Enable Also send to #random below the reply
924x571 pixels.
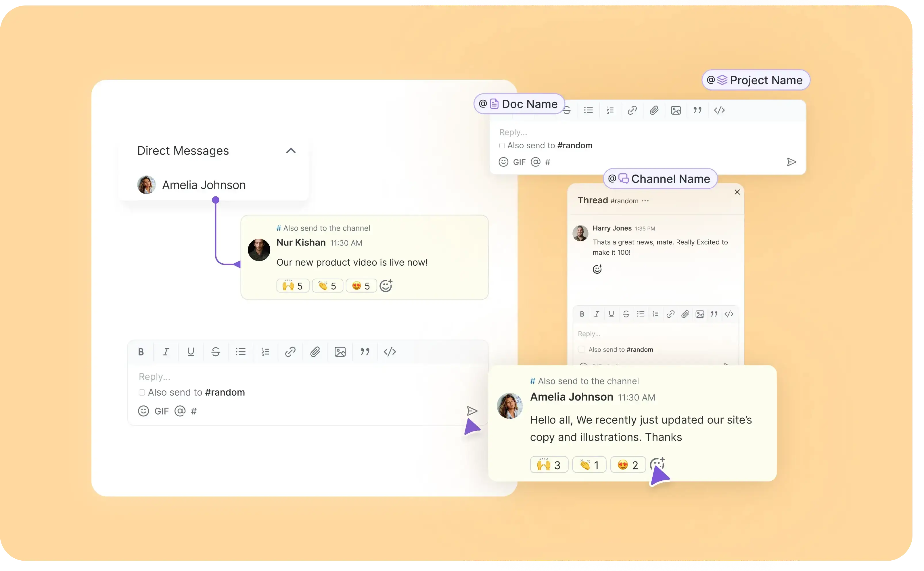[142, 392]
